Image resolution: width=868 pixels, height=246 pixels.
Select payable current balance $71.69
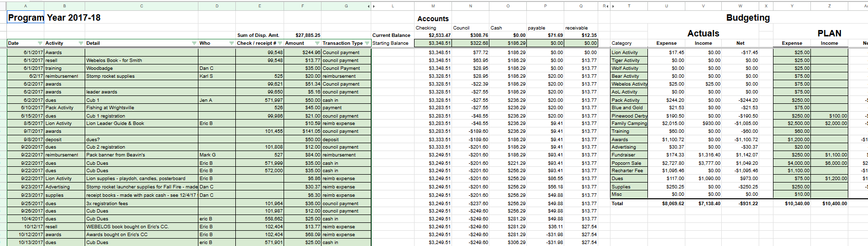click(x=546, y=35)
